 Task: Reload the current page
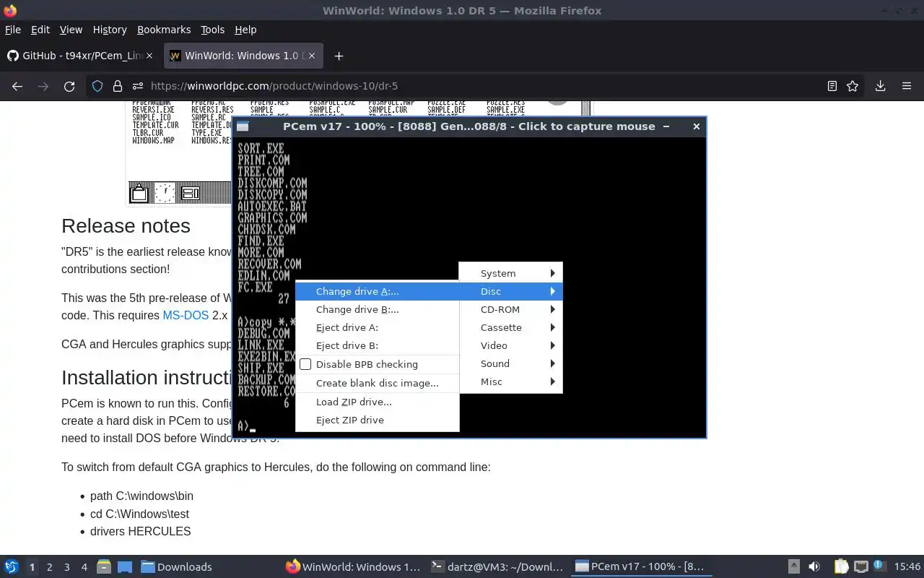pyautogui.click(x=69, y=86)
